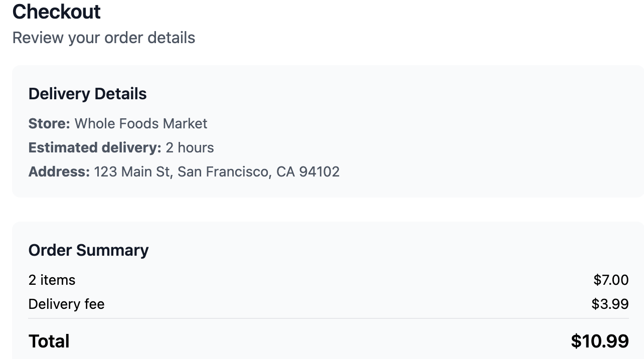This screenshot has height=359, width=644.
Task: Click the Checkout page heading
Action: pos(56,12)
